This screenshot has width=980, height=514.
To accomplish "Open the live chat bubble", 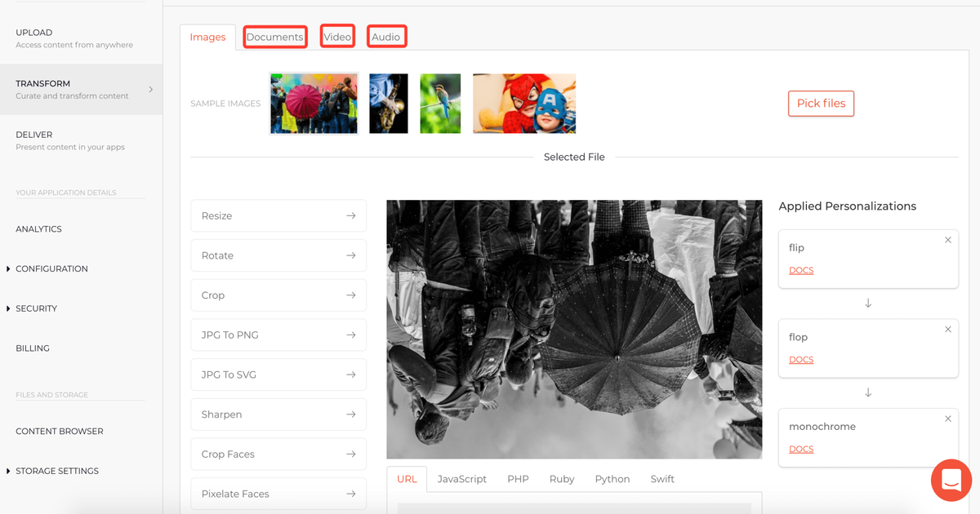I will pyautogui.click(x=951, y=480).
